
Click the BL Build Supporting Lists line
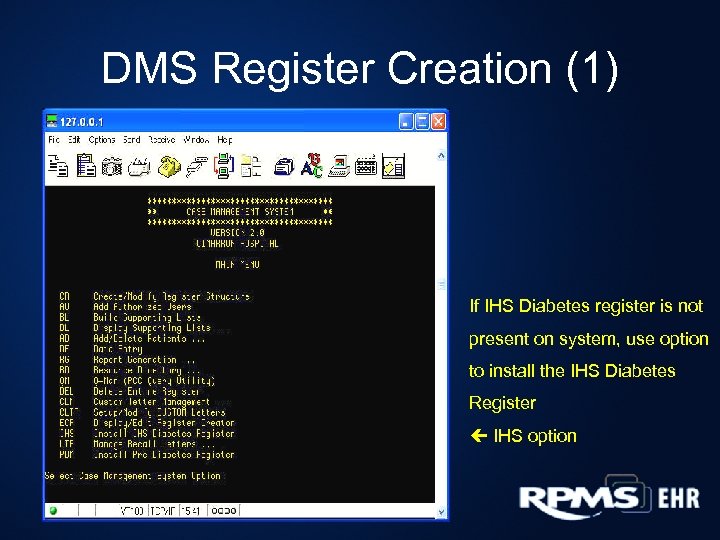[130, 317]
